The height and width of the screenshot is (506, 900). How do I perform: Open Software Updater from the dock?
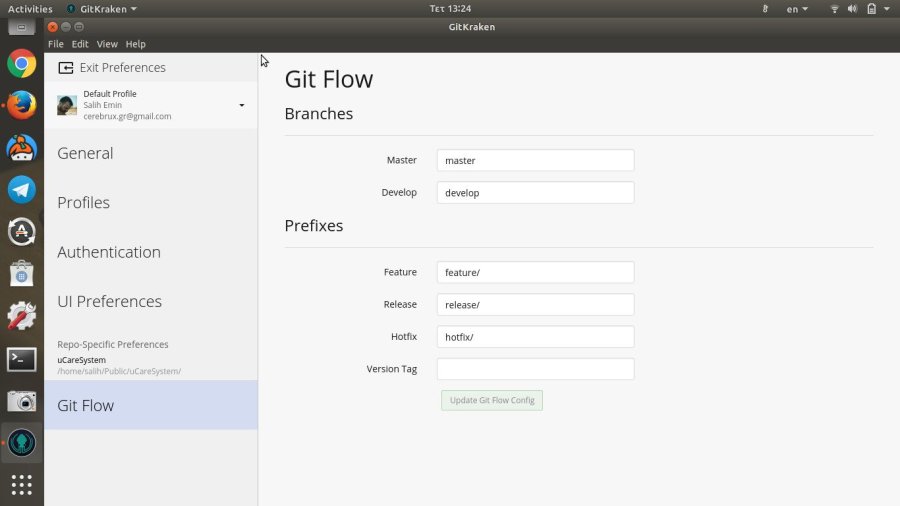click(x=21, y=232)
